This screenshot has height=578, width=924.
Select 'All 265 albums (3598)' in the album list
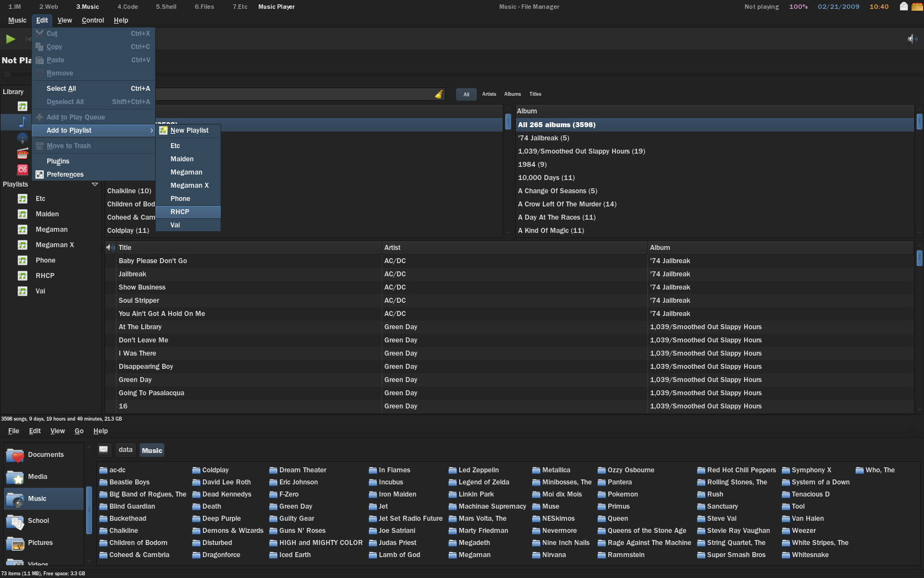714,125
